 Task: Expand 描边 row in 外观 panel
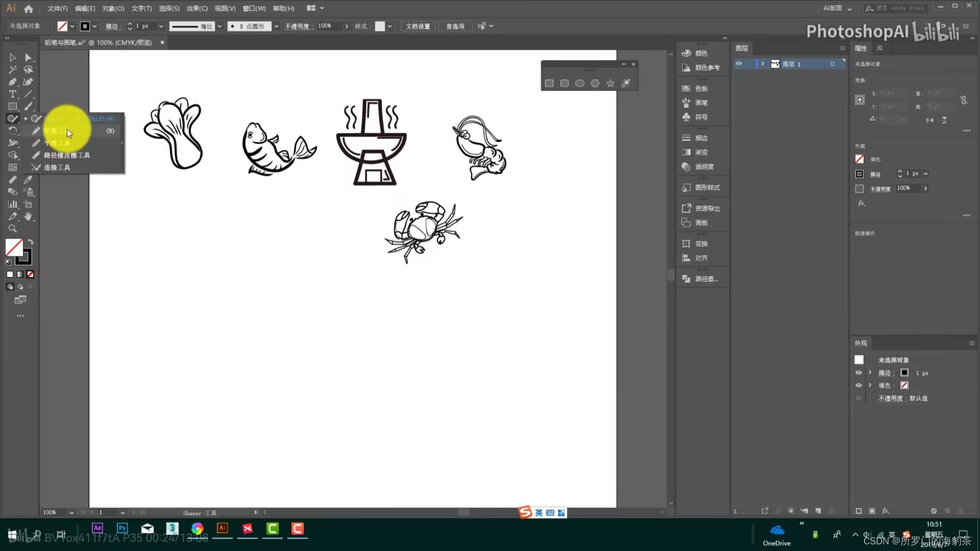pos(870,373)
